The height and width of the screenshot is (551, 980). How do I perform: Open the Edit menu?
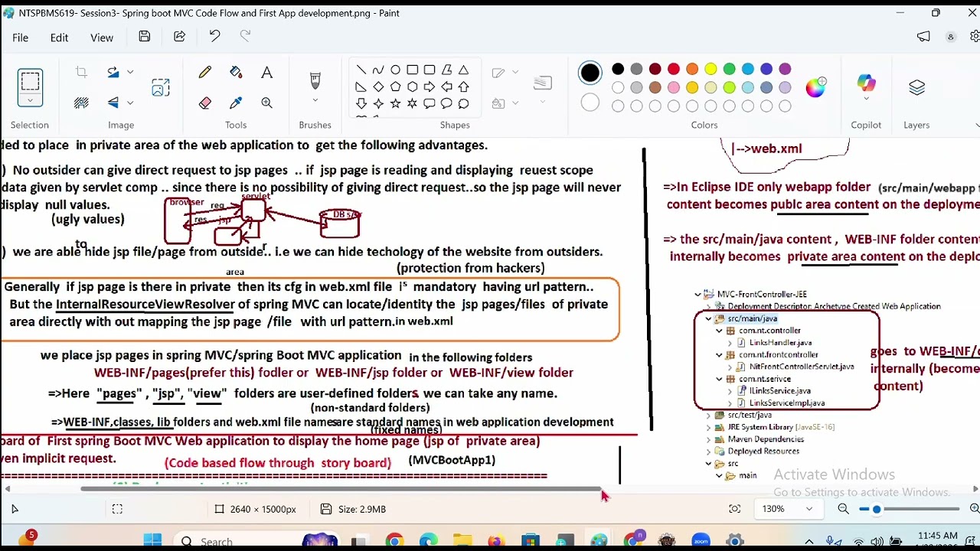59,37
